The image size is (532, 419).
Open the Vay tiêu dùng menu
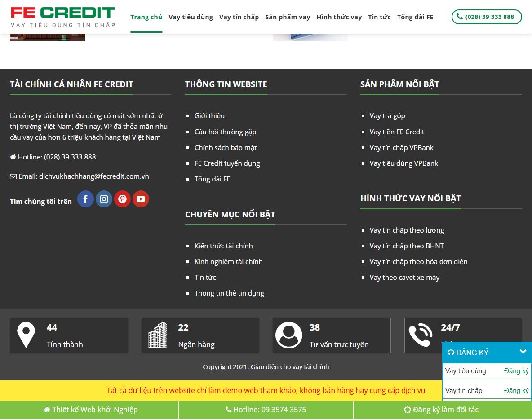point(191,17)
